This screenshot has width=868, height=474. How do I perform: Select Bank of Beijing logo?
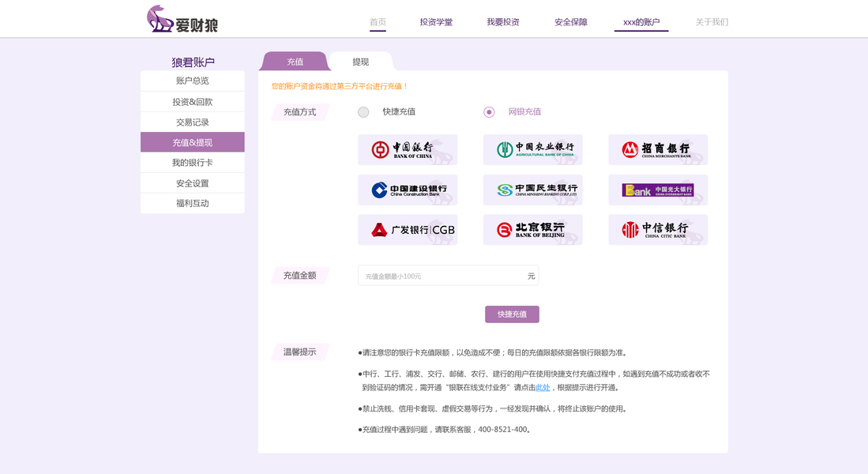pyautogui.click(x=534, y=230)
